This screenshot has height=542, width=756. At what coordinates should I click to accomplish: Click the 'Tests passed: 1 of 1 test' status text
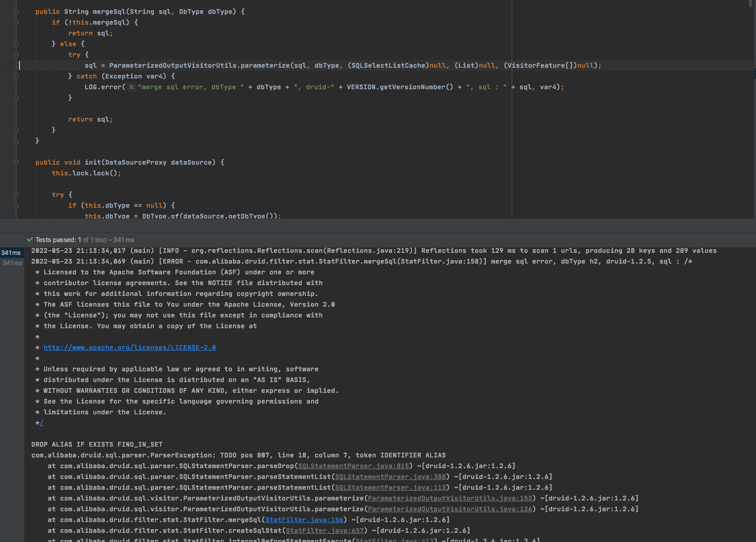pyautogui.click(x=85, y=239)
